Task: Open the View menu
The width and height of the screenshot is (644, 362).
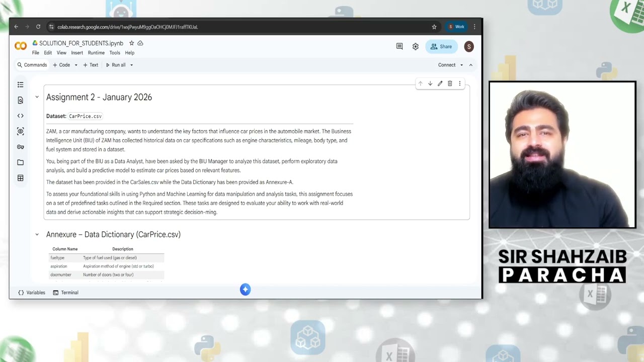Action: pyautogui.click(x=61, y=53)
